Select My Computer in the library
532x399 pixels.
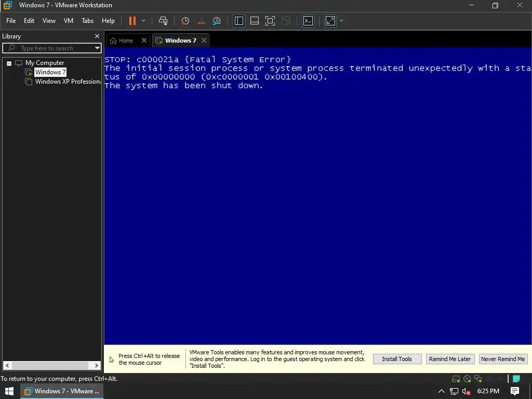[45, 63]
